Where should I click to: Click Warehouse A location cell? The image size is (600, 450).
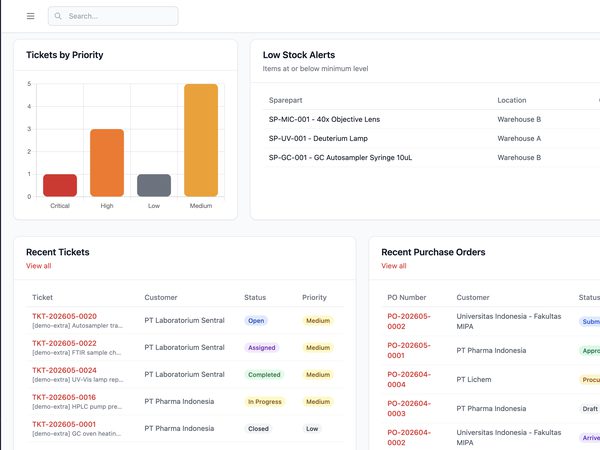519,139
